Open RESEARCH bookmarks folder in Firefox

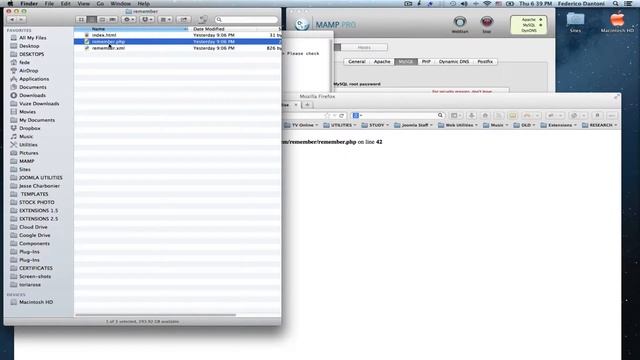point(600,125)
